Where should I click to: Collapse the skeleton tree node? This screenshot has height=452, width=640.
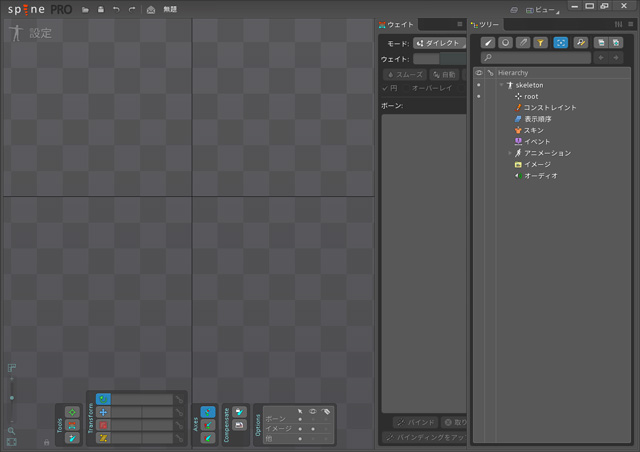coord(501,85)
